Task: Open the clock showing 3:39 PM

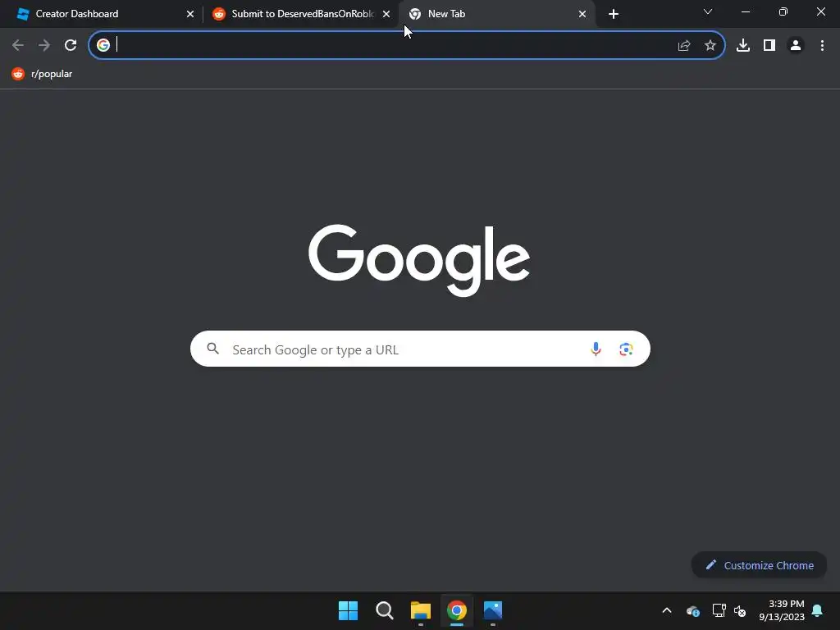Action: click(782, 610)
